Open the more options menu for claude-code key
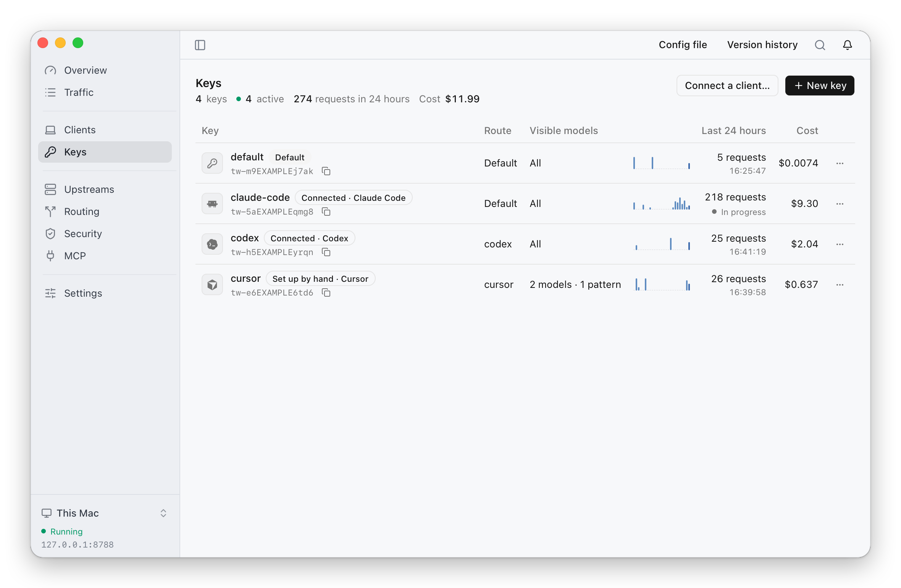The height and width of the screenshot is (588, 901). click(840, 204)
